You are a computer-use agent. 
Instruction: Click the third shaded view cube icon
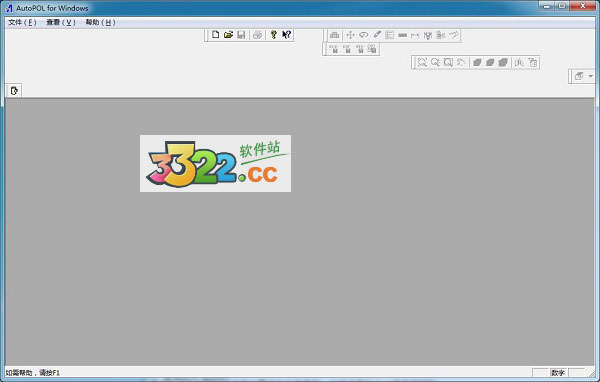(503, 62)
